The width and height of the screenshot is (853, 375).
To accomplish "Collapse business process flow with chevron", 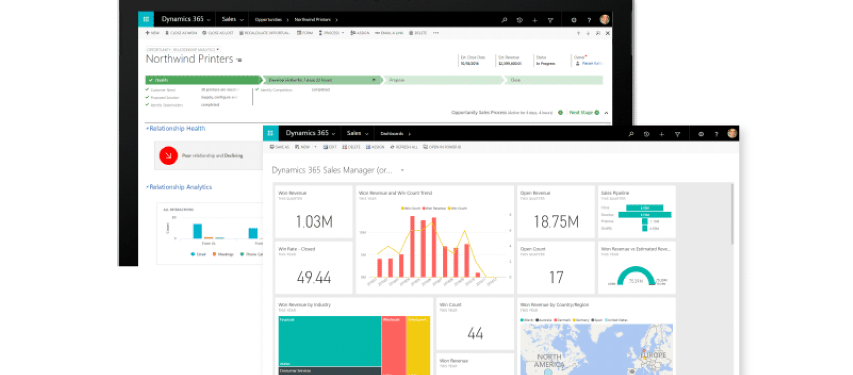I will [x=607, y=113].
